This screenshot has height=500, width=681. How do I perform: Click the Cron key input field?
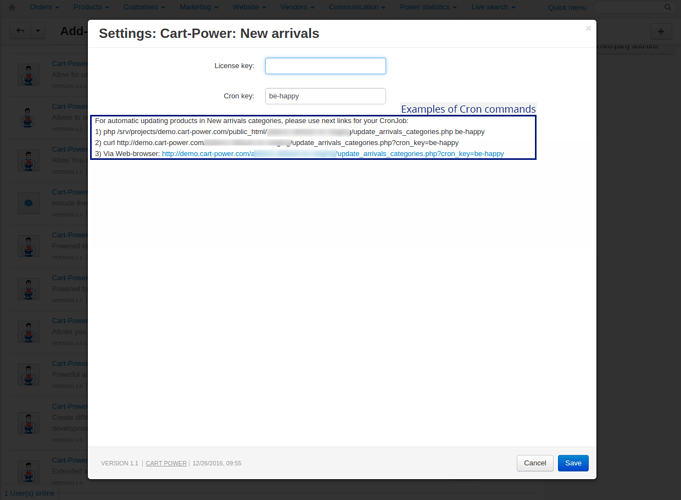coord(325,96)
